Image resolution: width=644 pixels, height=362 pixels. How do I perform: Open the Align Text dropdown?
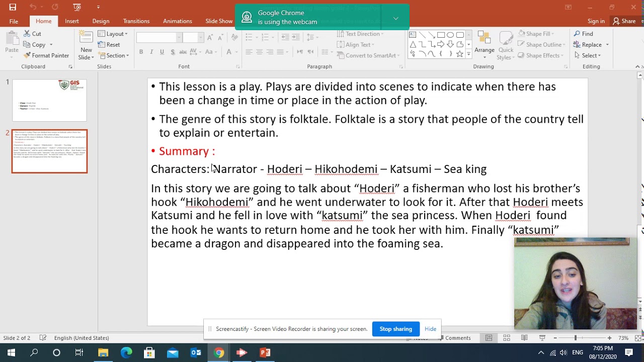[x=356, y=45]
